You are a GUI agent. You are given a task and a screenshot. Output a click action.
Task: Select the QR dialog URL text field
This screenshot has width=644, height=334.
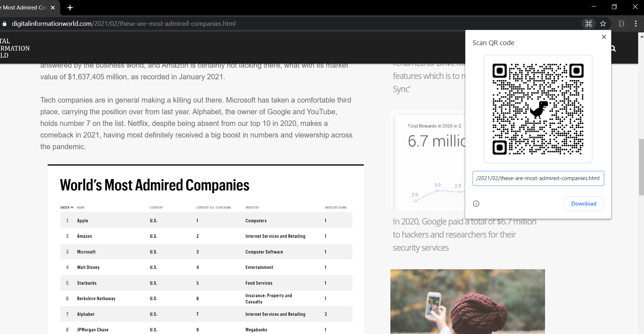(538, 178)
